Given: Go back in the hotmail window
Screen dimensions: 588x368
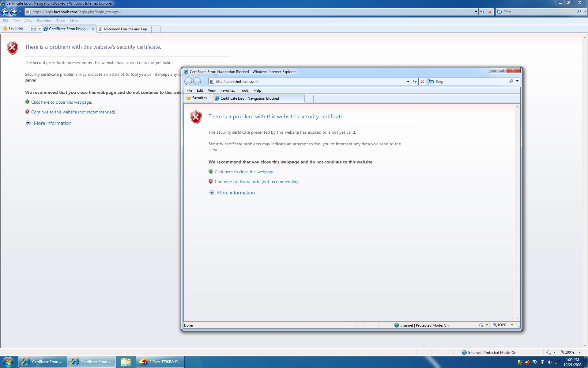Looking at the screenshot, I should [188, 81].
